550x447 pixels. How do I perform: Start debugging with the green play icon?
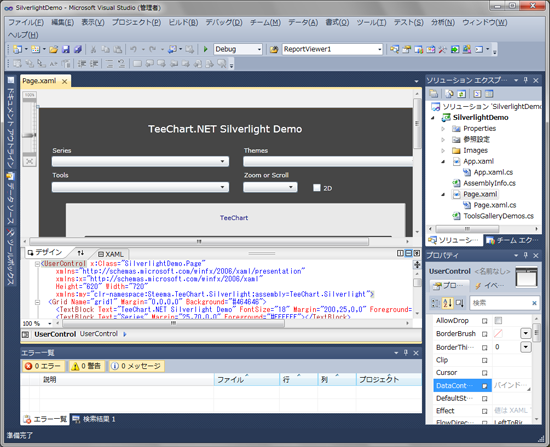click(206, 49)
